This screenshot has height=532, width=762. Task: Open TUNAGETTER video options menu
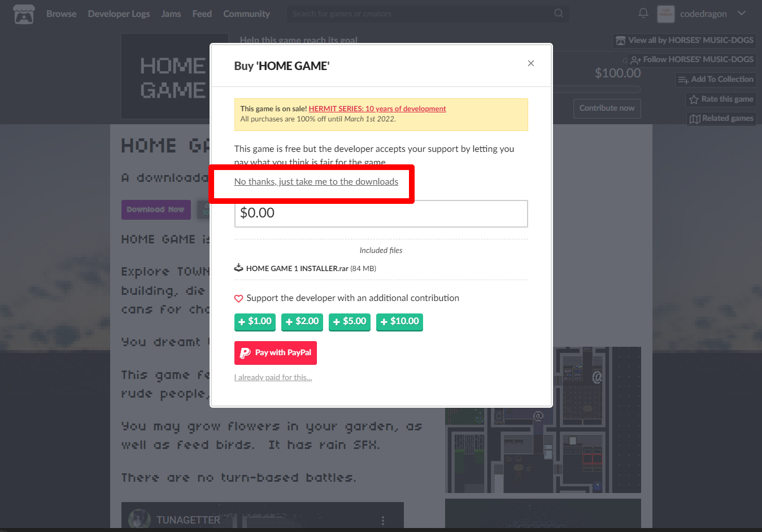pyautogui.click(x=383, y=520)
